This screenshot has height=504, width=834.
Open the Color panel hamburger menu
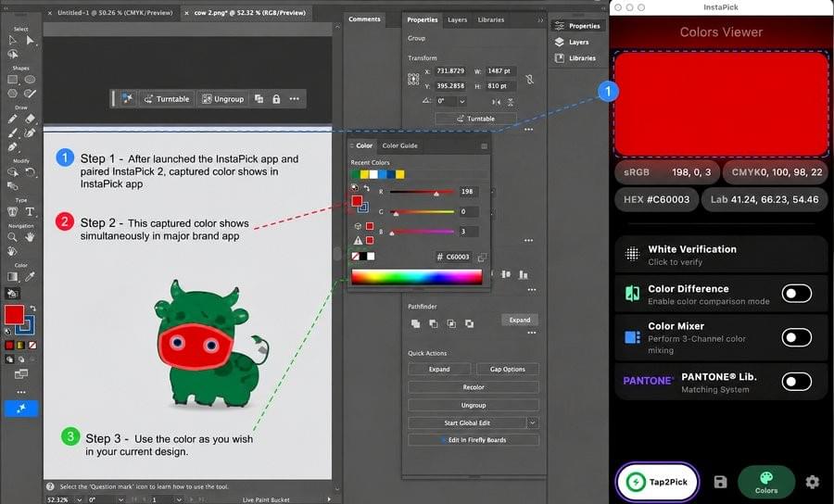484,145
